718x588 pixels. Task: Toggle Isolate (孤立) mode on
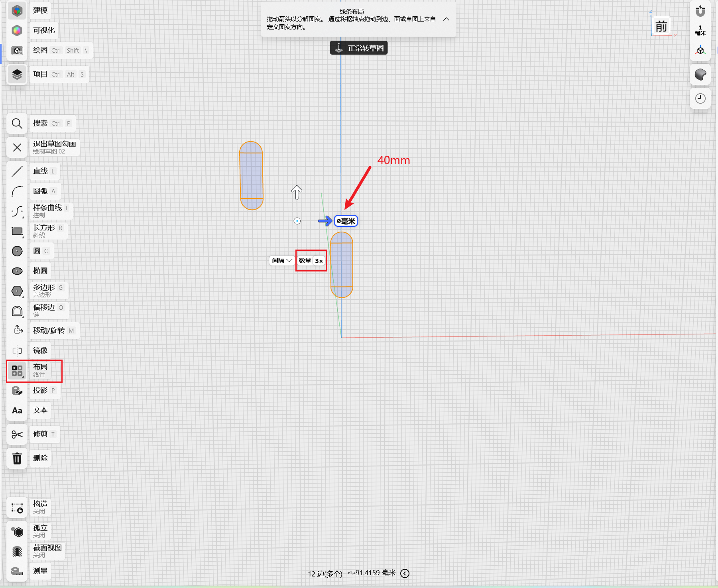coord(17,531)
